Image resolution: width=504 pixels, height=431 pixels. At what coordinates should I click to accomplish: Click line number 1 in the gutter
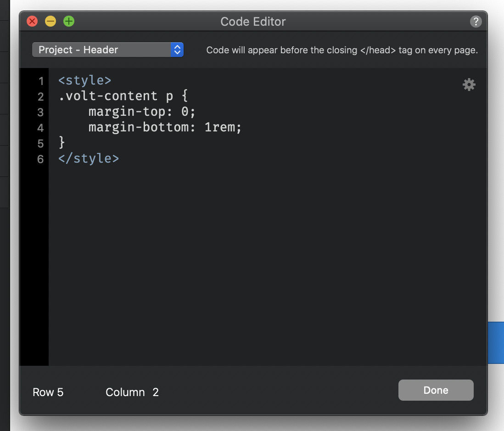[x=41, y=81]
